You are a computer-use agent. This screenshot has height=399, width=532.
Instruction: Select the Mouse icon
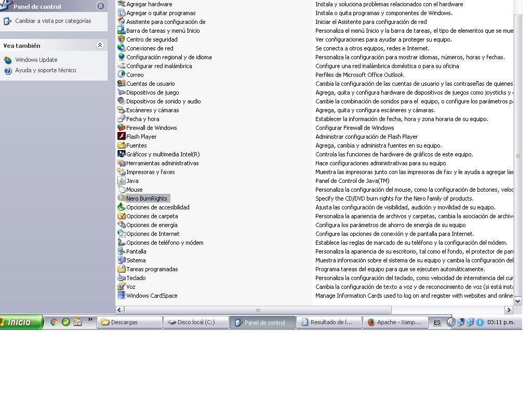point(122,189)
